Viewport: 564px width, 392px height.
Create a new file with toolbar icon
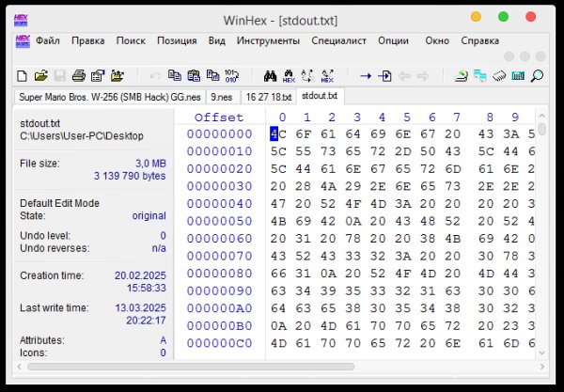22,76
